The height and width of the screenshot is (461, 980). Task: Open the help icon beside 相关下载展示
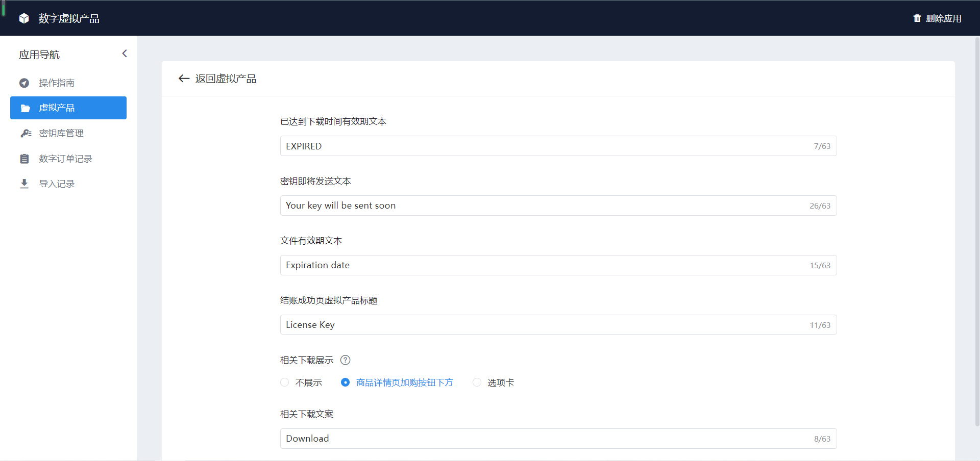[345, 360]
